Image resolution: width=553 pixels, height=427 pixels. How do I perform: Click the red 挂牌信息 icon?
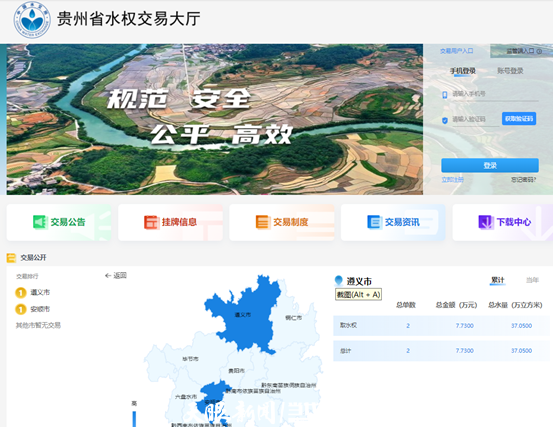pyautogui.click(x=152, y=222)
